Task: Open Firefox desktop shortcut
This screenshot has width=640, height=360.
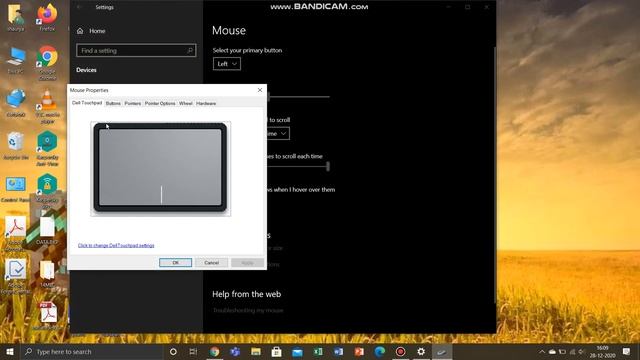Action: tap(47, 18)
